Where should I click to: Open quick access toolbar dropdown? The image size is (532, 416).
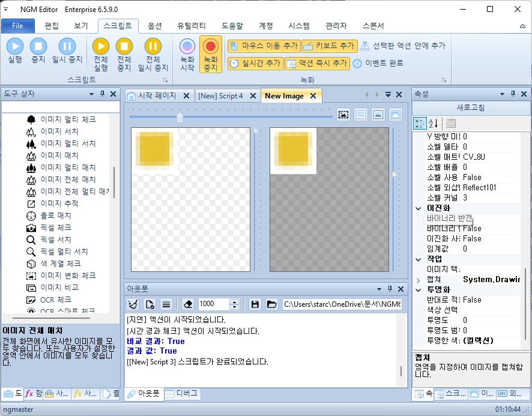pos(5,9)
